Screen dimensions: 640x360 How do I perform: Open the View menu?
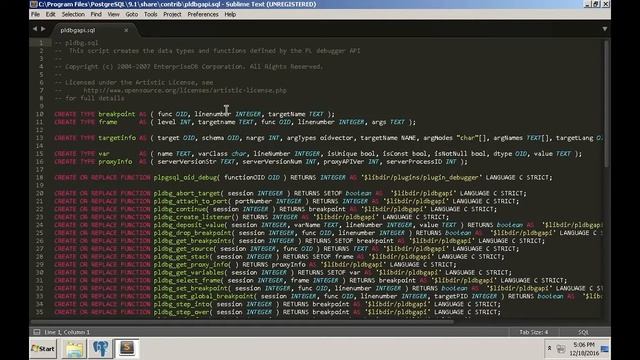(x=113, y=14)
